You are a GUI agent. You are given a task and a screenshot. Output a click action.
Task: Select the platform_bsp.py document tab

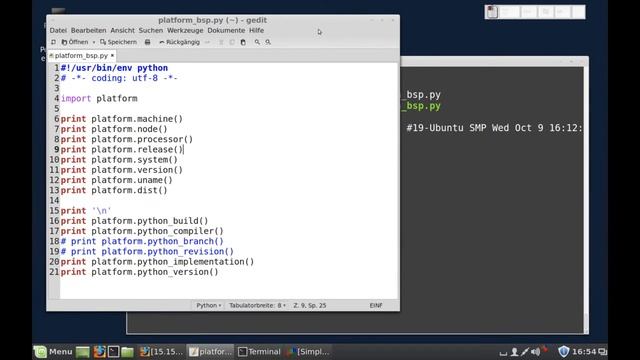[81, 56]
